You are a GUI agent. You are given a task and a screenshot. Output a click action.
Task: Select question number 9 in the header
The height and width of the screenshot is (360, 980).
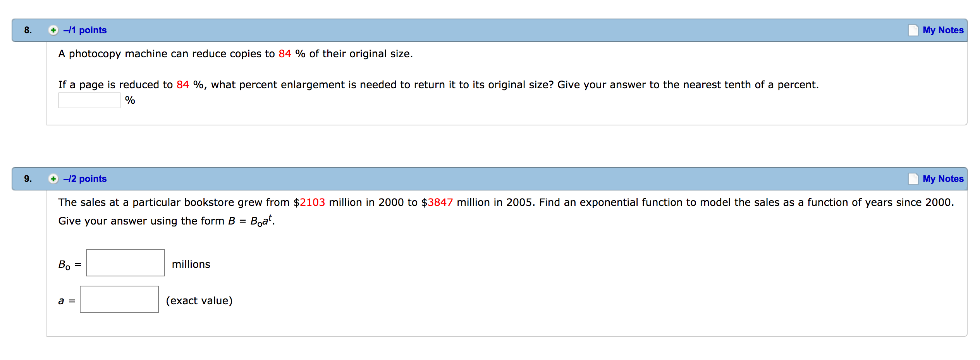coord(28,179)
